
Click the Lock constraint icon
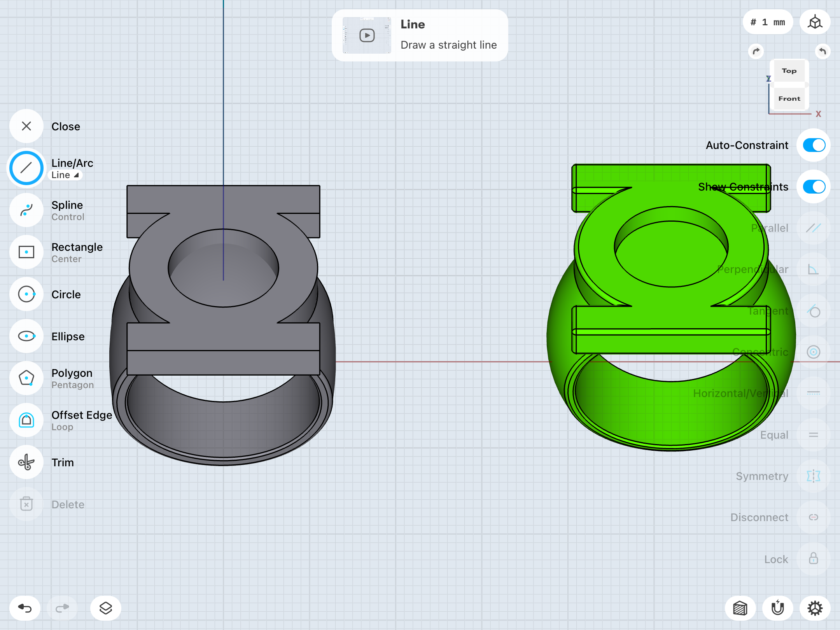[x=814, y=559]
